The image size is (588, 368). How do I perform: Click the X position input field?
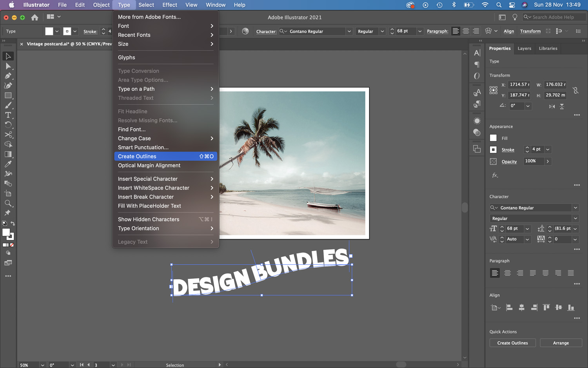pos(519,84)
